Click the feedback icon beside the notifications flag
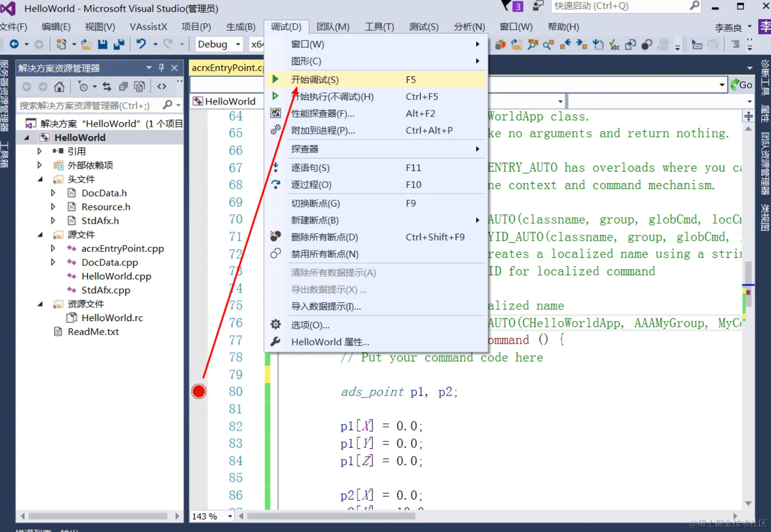The width and height of the screenshot is (771, 532). [x=538, y=6]
